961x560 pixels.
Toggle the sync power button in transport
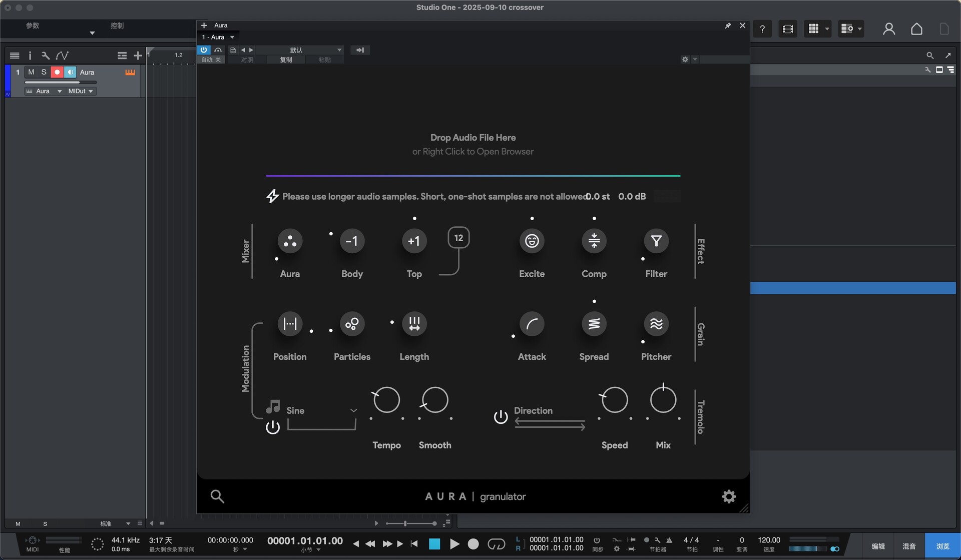pos(597,540)
